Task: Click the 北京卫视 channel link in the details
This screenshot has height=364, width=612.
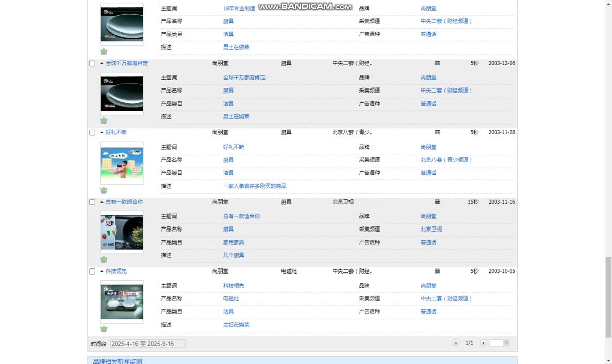Action: (431, 229)
